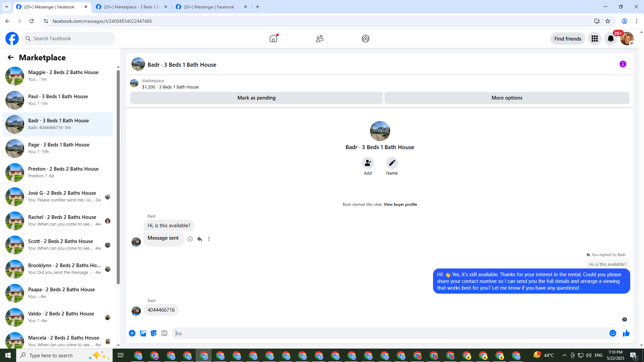Open Paul 3 Beds 1 Bath chat
The height and width of the screenshot is (362, 644).
pos(58,100)
